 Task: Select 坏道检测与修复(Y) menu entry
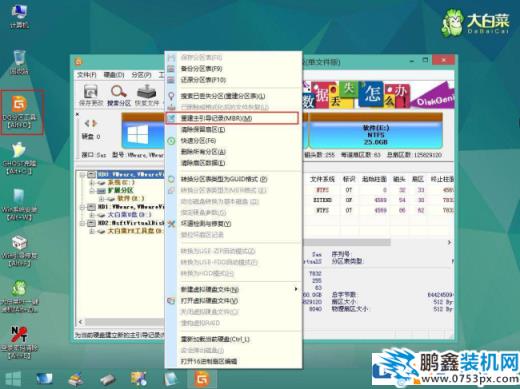click(233, 224)
